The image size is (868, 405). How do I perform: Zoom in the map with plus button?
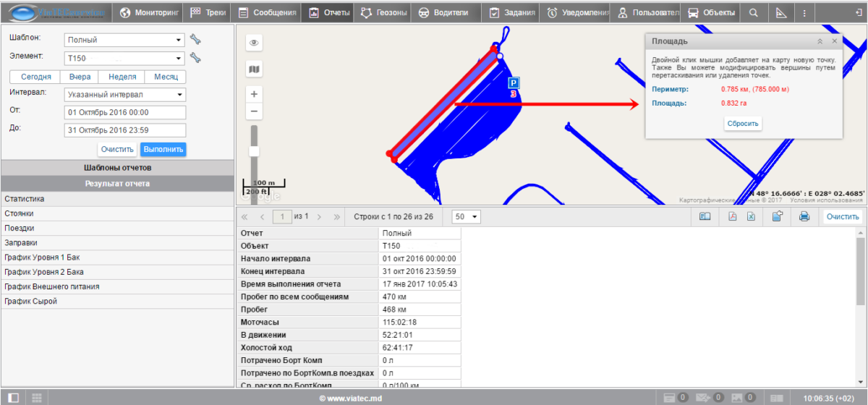254,94
